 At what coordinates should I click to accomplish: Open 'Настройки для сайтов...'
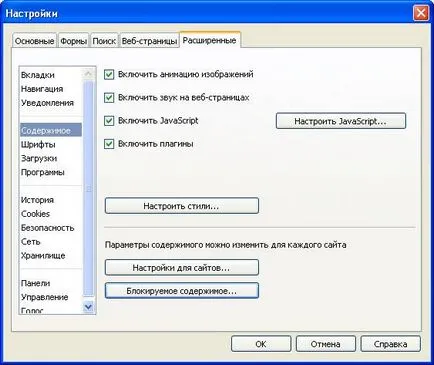pyautogui.click(x=182, y=268)
